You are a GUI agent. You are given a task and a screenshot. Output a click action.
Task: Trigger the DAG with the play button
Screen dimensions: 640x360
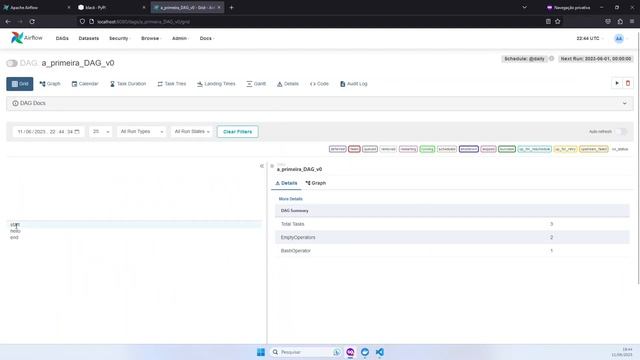coord(617,83)
